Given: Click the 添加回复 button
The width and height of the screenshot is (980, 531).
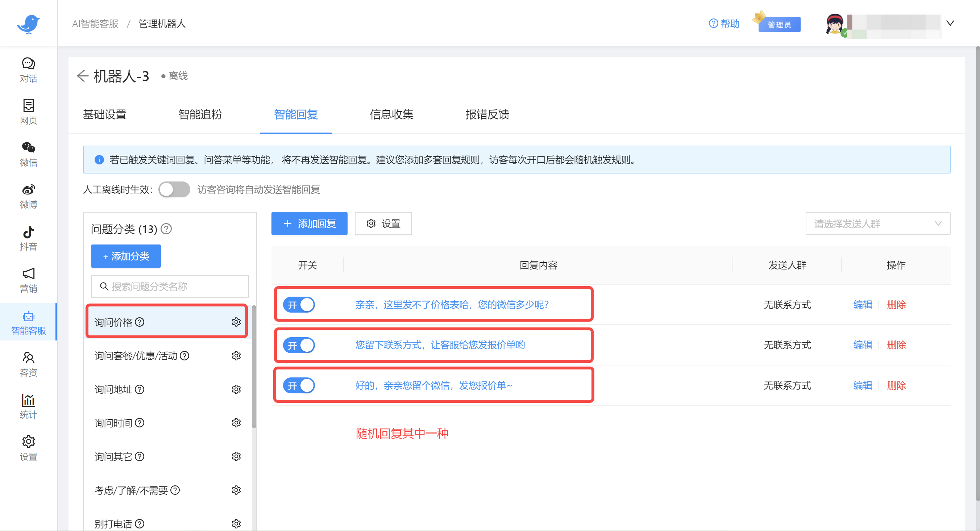Looking at the screenshot, I should tap(309, 223).
